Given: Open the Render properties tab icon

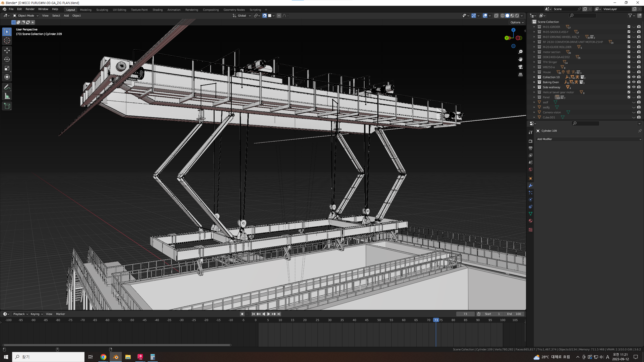Looking at the screenshot, I should (x=531, y=141).
